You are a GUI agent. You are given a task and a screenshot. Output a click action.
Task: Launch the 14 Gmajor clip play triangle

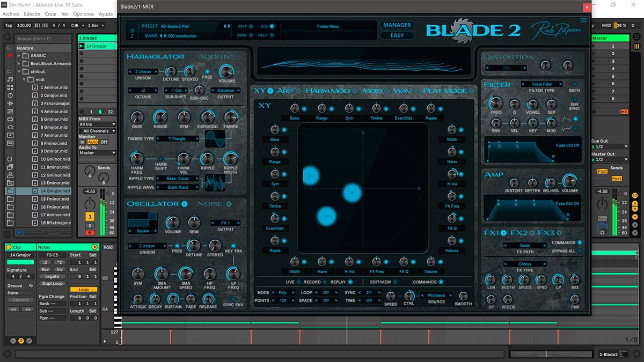click(x=82, y=46)
